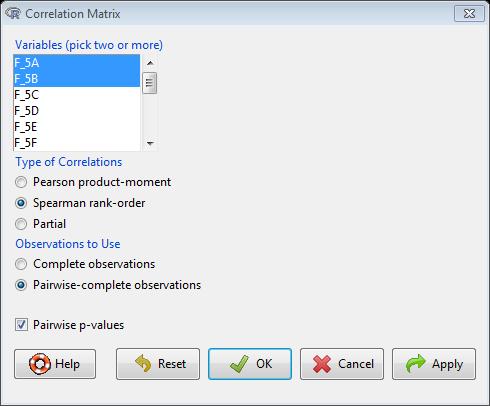The image size is (490, 406).
Task: Toggle Pairwise p-values checkbox
Action: click(x=21, y=325)
